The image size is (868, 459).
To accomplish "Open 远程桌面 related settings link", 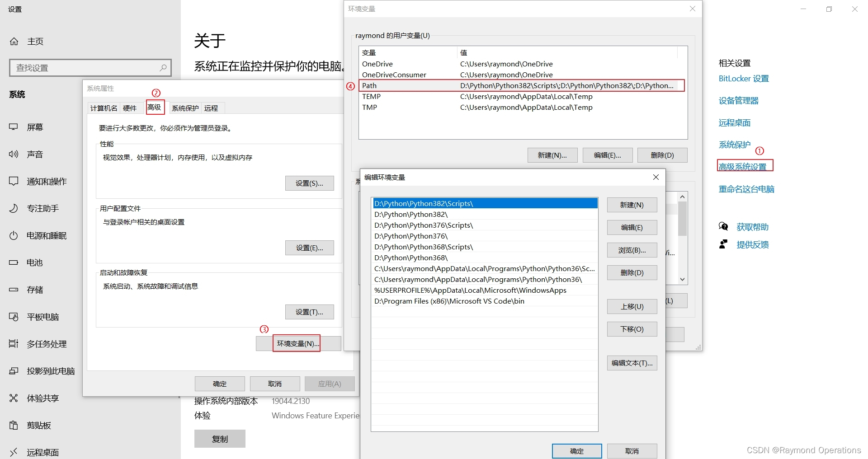I will [735, 123].
